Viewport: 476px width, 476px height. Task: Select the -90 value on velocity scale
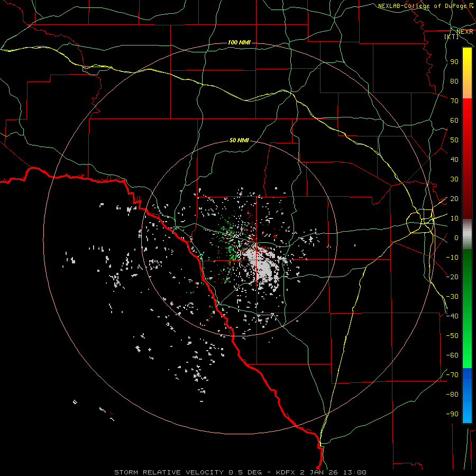pyautogui.click(x=452, y=414)
